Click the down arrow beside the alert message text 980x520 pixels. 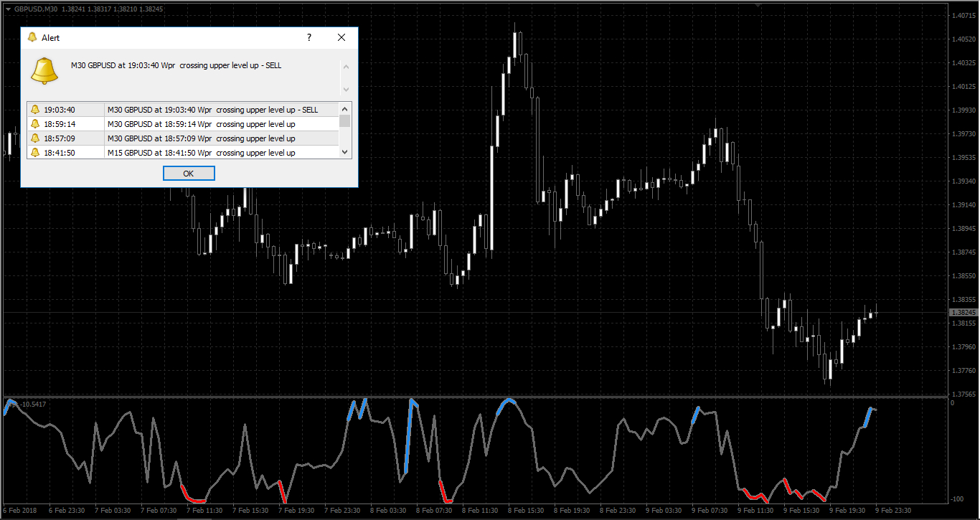click(346, 89)
